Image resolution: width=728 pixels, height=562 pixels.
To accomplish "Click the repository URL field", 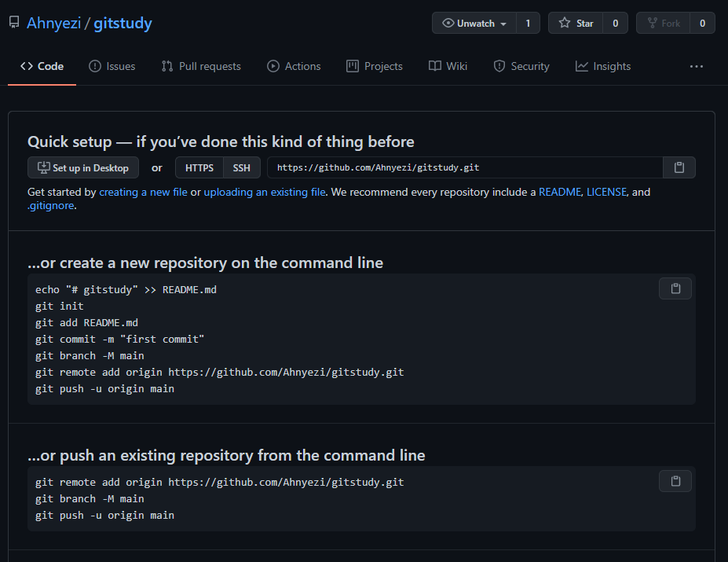I will pos(465,167).
